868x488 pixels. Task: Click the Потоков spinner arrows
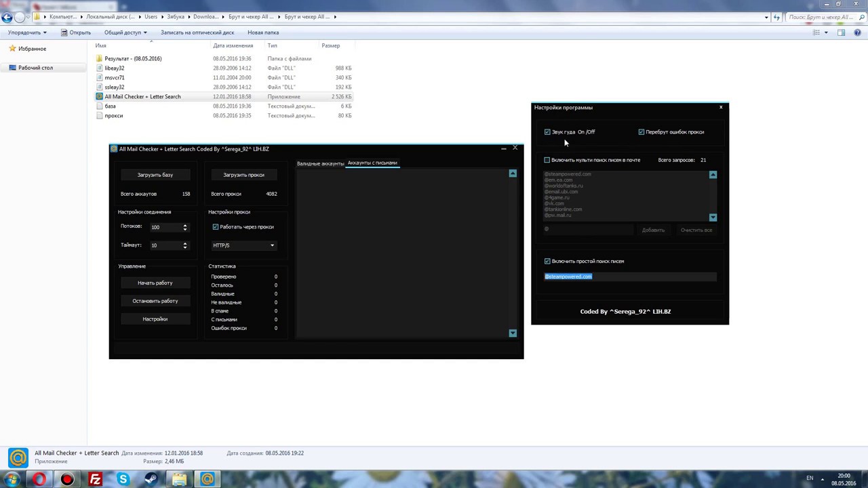184,227
